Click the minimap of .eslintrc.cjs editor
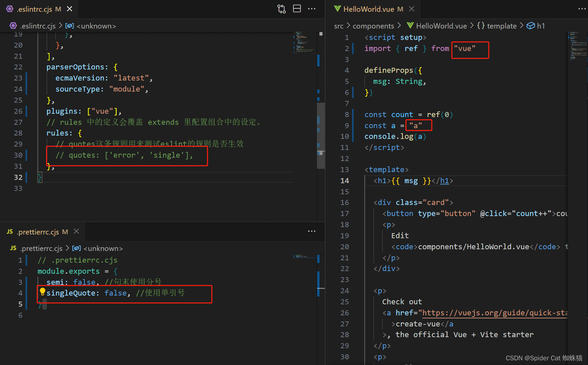Screen dimensions: 588x365 pyautogui.click(x=304, y=42)
